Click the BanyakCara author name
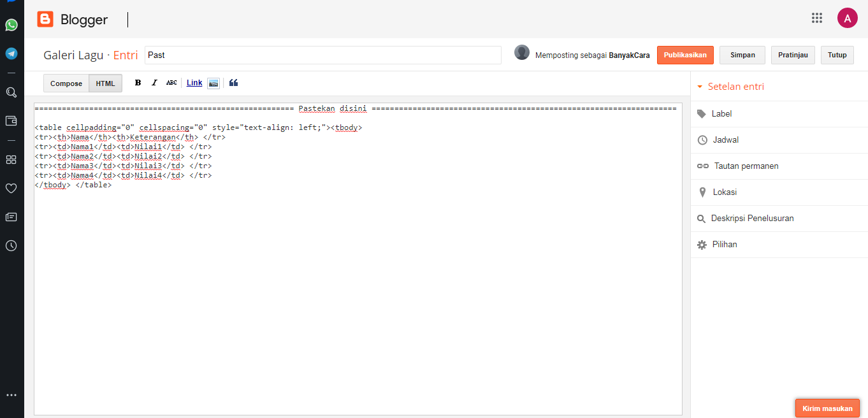868x418 pixels. (x=629, y=55)
